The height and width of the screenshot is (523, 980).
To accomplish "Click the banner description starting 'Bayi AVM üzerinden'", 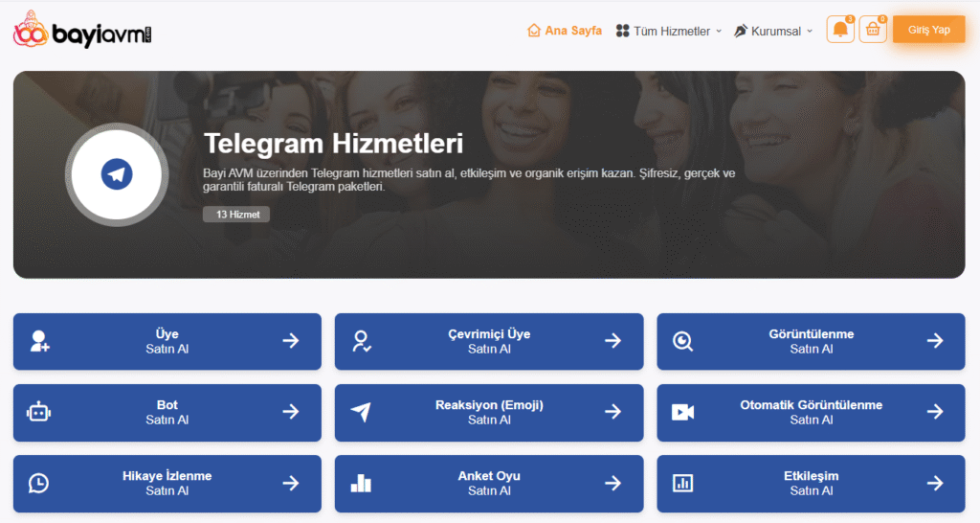I will pyautogui.click(x=469, y=179).
